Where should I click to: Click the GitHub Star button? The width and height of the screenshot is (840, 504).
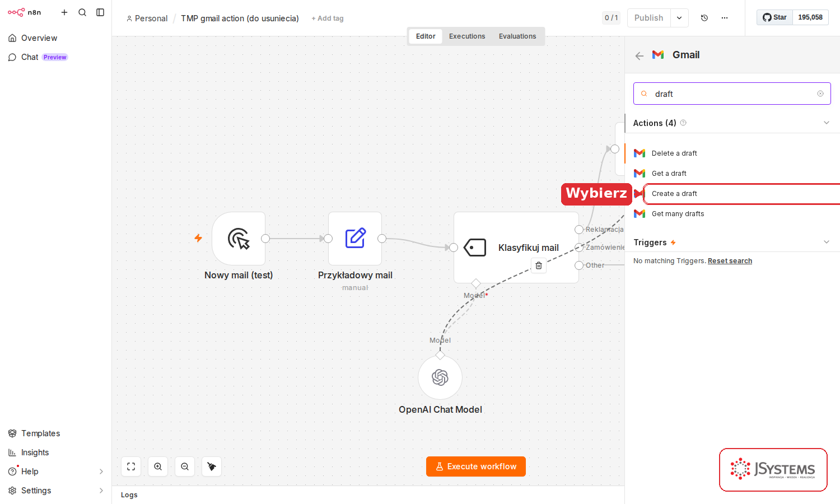[774, 17]
